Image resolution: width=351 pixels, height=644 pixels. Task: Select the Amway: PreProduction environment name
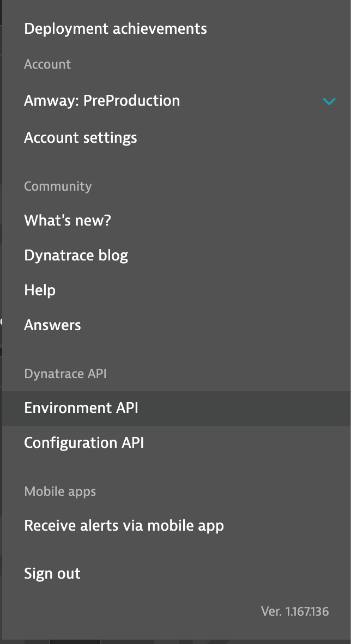tap(102, 101)
